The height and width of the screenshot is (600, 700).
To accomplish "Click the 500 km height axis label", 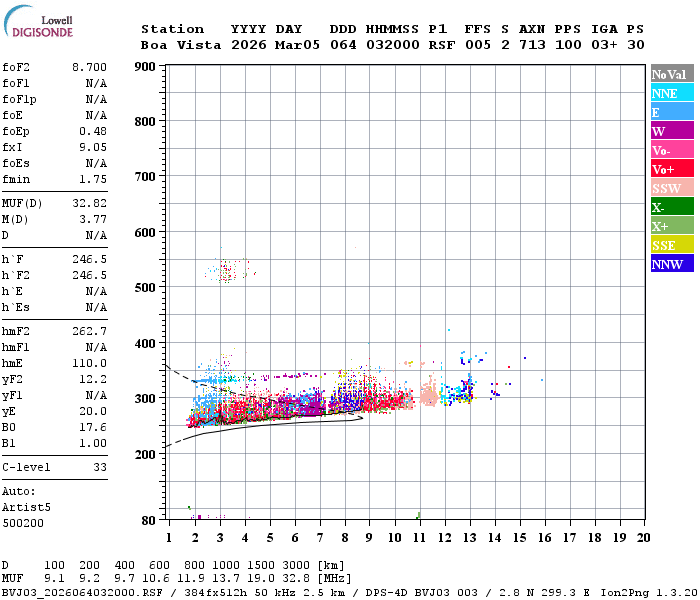I will click(x=146, y=287).
